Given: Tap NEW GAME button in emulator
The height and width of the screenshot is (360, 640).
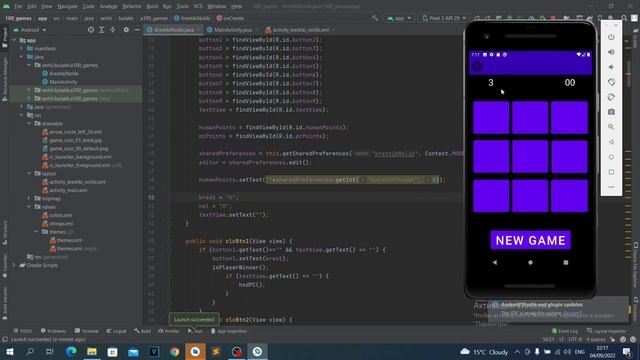Looking at the screenshot, I should pyautogui.click(x=530, y=240).
